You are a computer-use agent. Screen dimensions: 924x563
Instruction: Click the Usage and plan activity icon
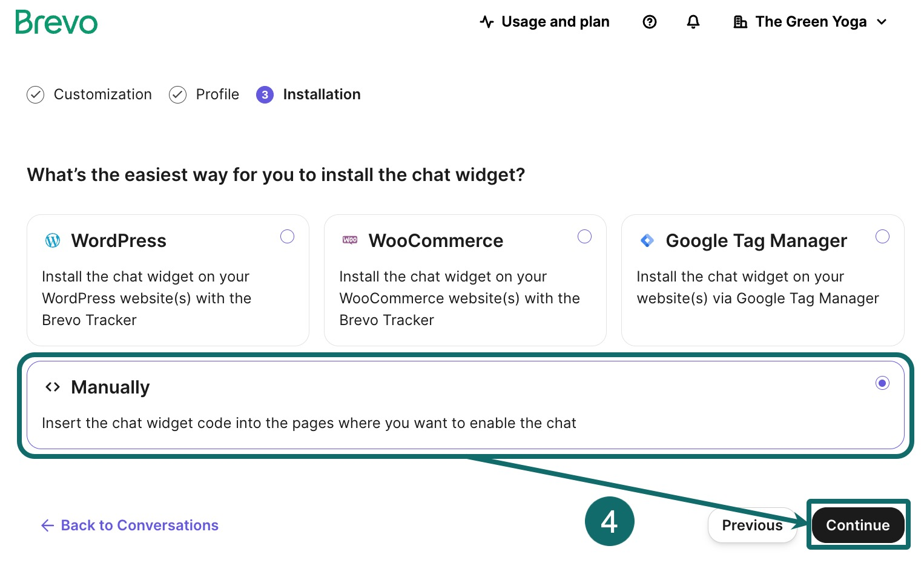click(x=487, y=22)
